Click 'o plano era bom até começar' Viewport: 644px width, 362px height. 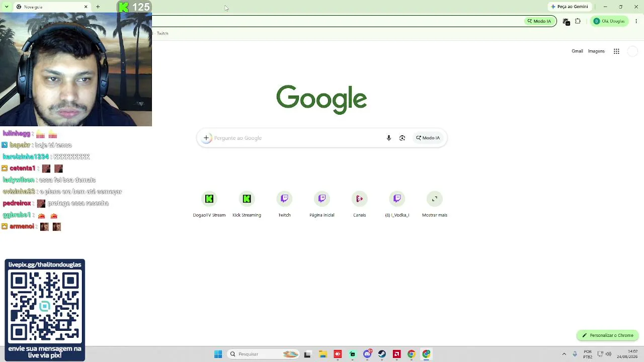coord(80,192)
